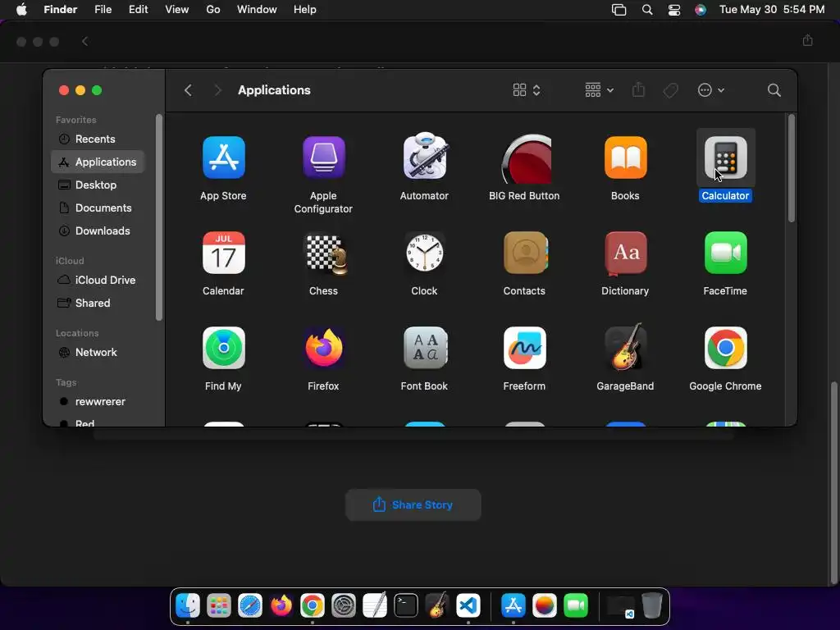
Task: Open System Settings from the Dock
Action: 344,606
